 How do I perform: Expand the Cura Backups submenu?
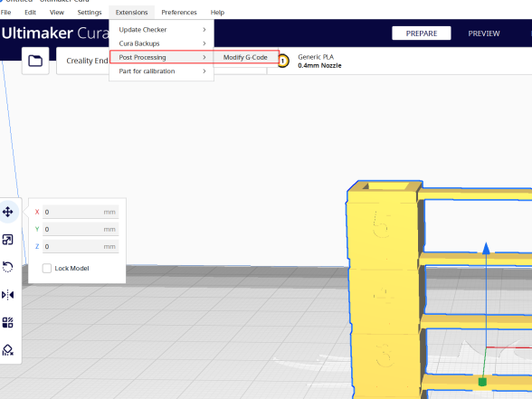(x=161, y=43)
